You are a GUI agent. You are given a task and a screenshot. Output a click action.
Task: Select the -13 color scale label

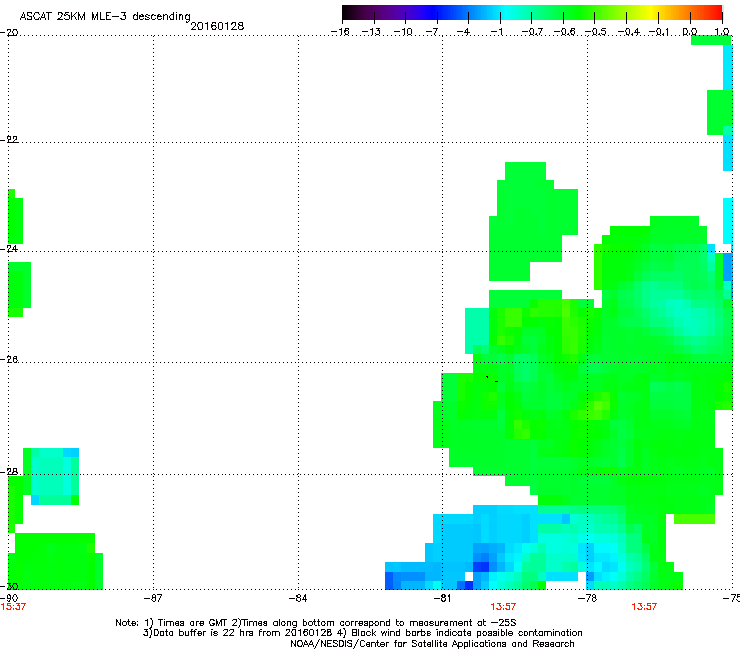[371, 32]
